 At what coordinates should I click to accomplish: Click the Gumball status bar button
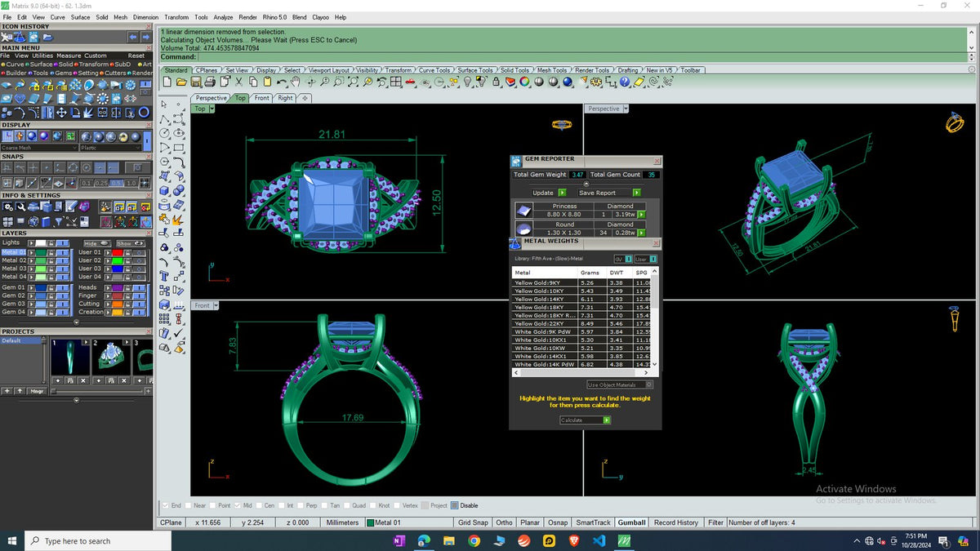coord(632,522)
